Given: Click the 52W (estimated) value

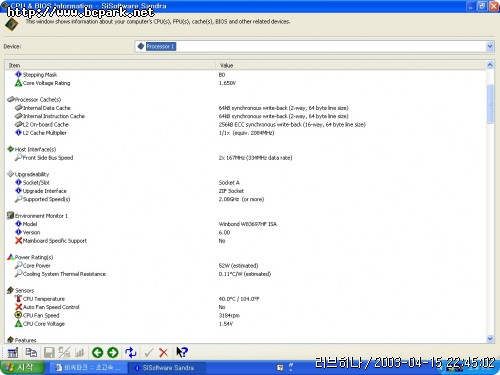Looking at the screenshot, I should pos(238,265).
